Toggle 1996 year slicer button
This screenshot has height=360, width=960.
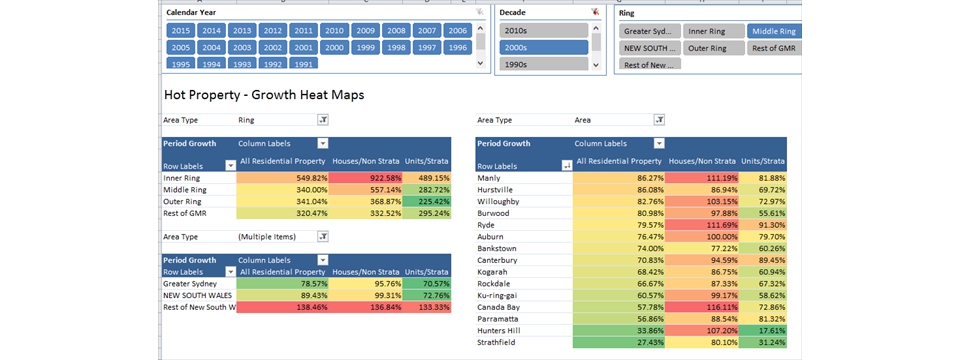pyautogui.click(x=457, y=47)
